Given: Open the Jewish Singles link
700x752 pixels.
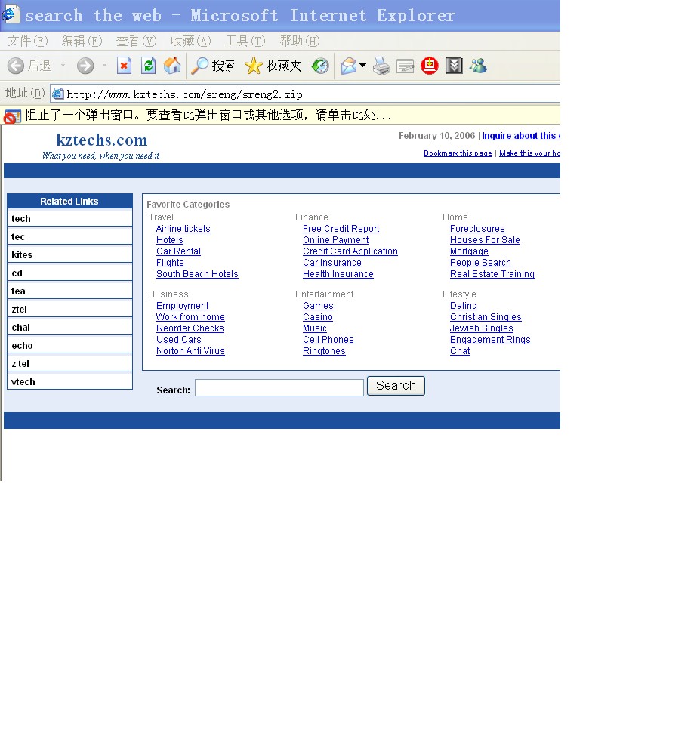Looking at the screenshot, I should point(482,328).
